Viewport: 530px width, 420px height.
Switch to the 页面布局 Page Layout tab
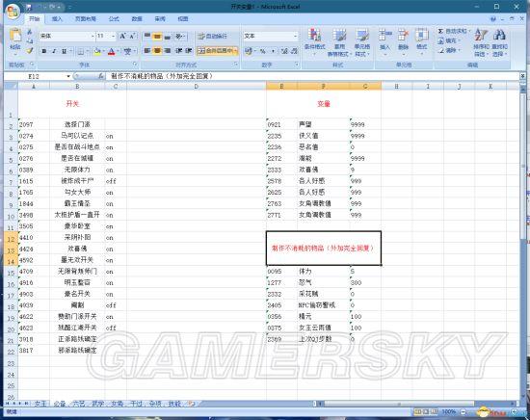pyautogui.click(x=86, y=19)
